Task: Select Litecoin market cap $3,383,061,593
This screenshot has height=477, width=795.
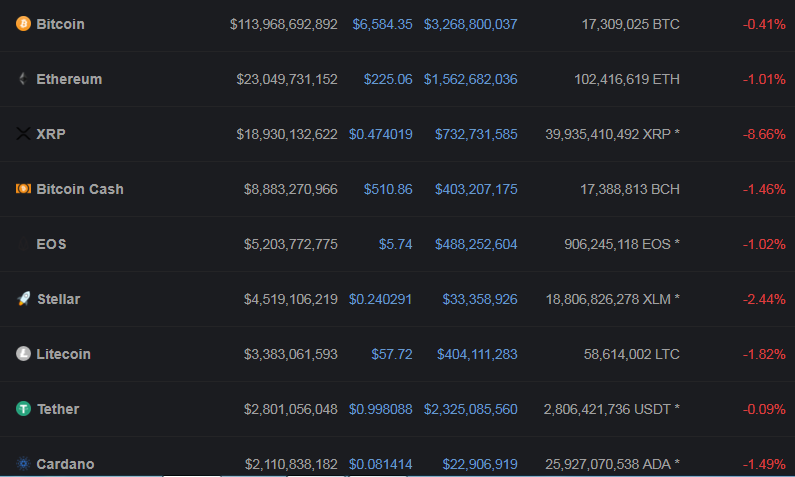Action: (x=291, y=354)
